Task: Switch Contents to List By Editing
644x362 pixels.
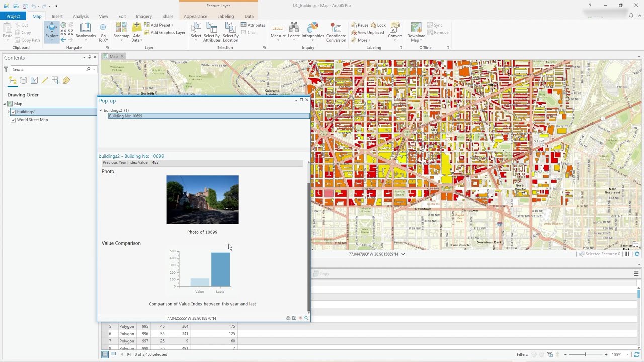Action: tap(45, 80)
